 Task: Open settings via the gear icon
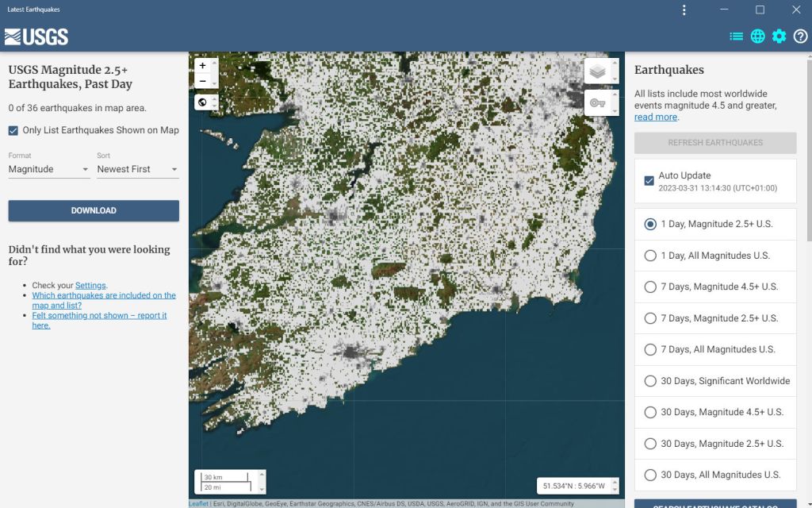click(779, 37)
